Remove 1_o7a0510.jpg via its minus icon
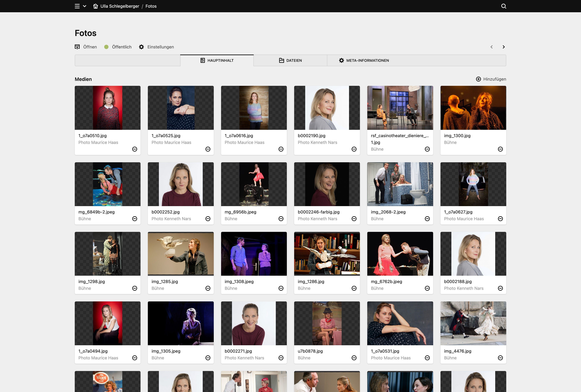 (135, 149)
